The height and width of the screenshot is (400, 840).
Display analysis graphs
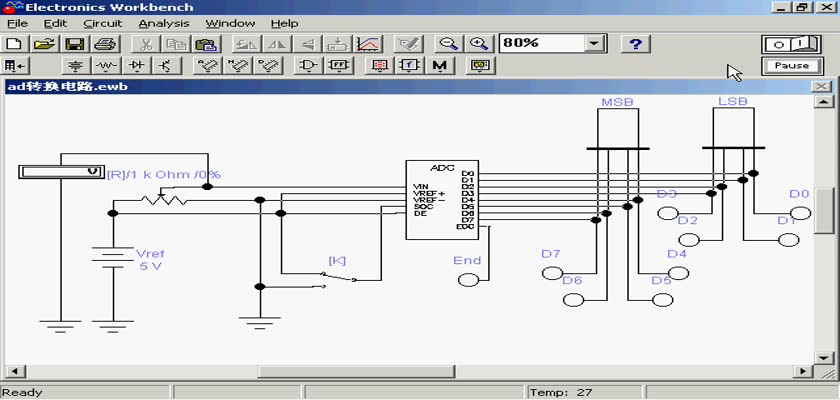point(368,44)
